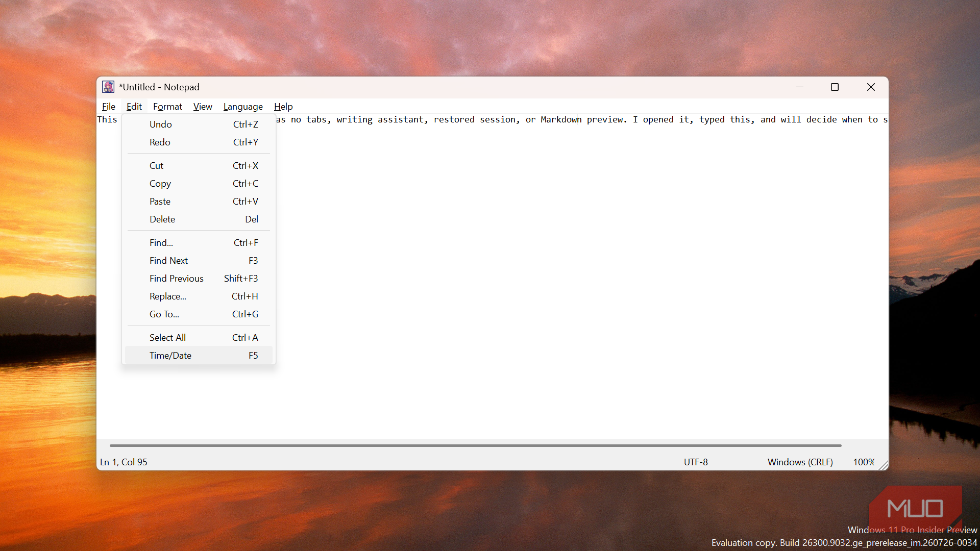Image resolution: width=980 pixels, height=551 pixels.
Task: Open the File menu
Action: point(109,106)
